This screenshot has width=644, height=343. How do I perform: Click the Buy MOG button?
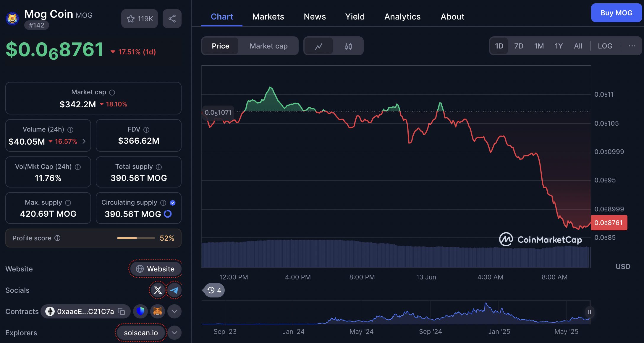617,13
